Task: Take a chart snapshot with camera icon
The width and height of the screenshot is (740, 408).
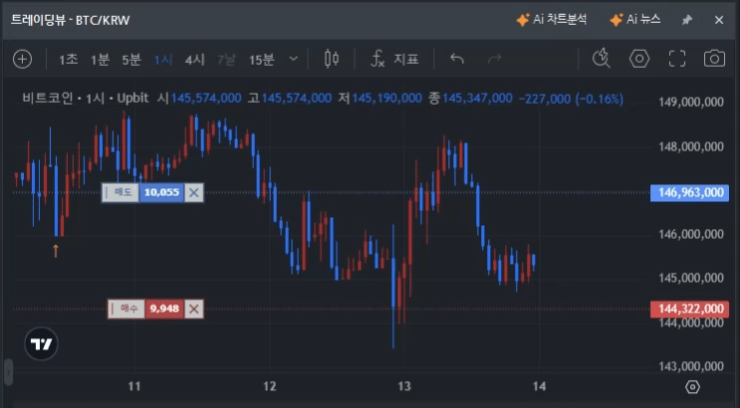Action: pyautogui.click(x=714, y=59)
